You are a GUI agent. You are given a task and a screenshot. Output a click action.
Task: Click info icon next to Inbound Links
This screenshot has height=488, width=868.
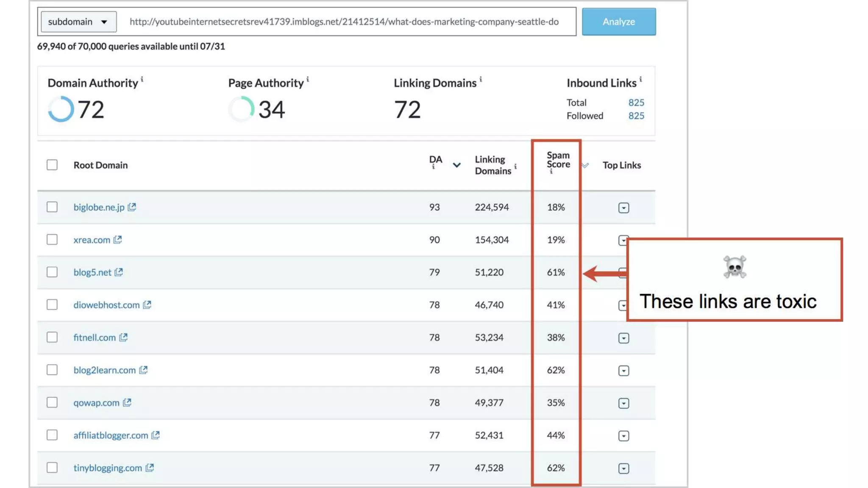coord(640,79)
